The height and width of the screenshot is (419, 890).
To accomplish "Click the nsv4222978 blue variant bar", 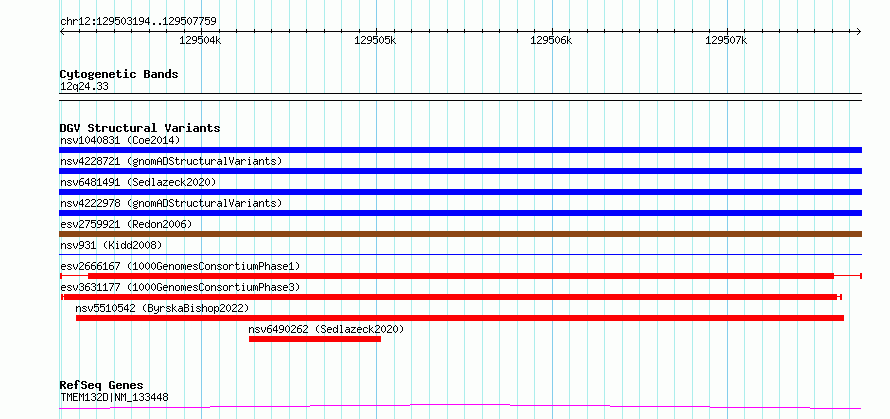I will 460,213.
